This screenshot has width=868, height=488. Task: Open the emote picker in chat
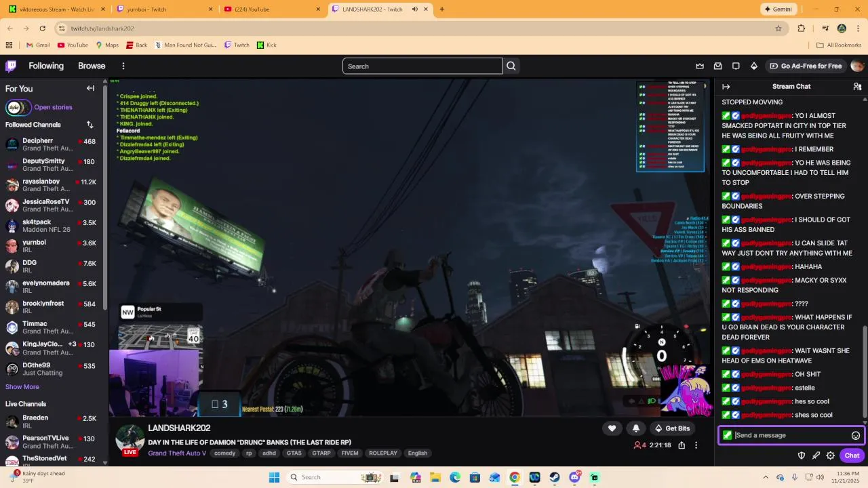click(x=856, y=435)
